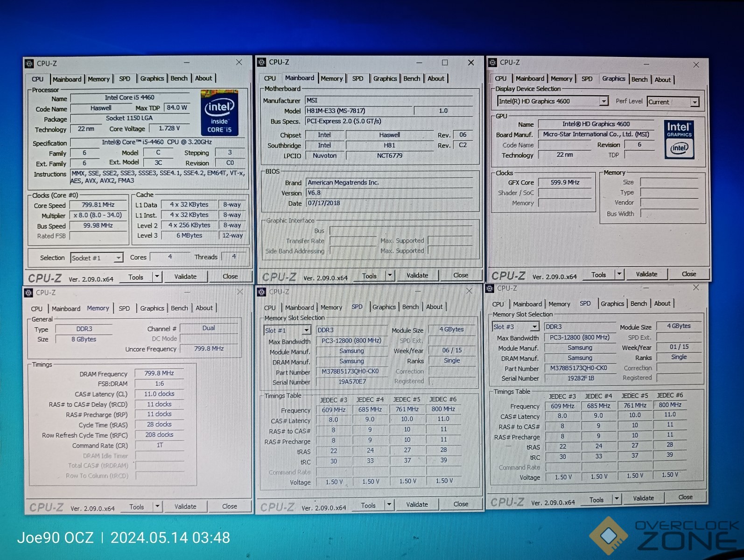
Task: Click Tools button in SPD Slot #3 window
Action: pos(596,500)
